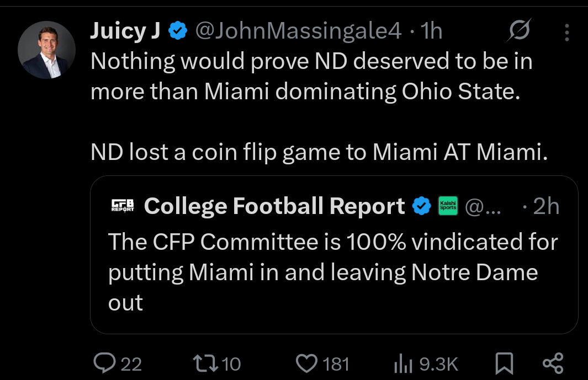Click the CFB Report logo avatar

(x=123, y=206)
